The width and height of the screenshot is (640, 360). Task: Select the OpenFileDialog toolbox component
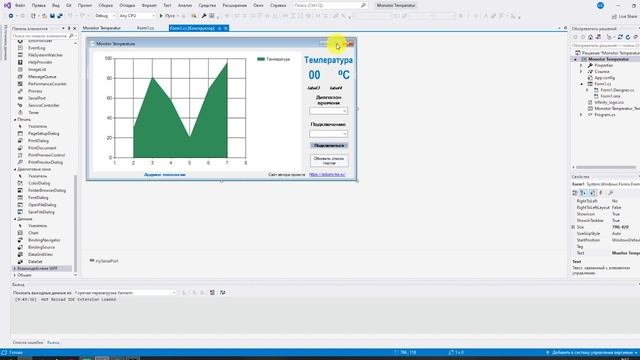tap(42, 205)
